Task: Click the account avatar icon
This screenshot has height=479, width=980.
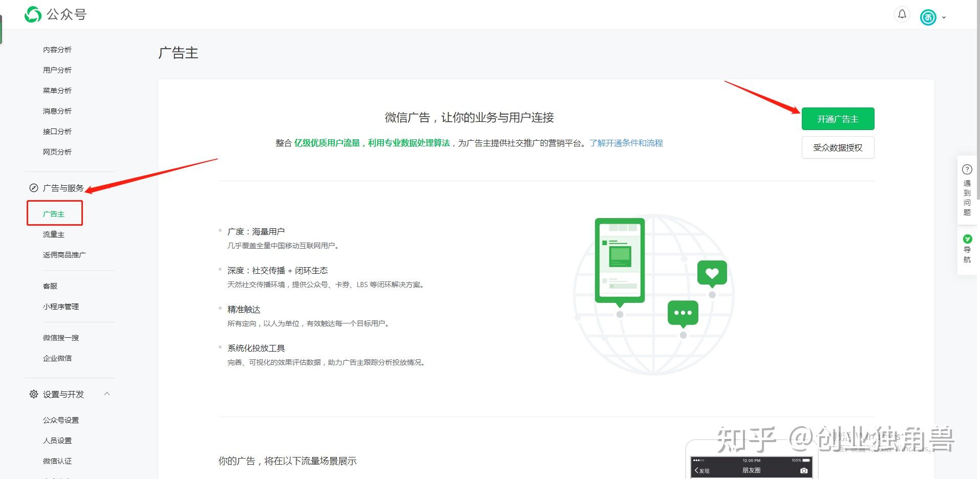Action: click(928, 17)
